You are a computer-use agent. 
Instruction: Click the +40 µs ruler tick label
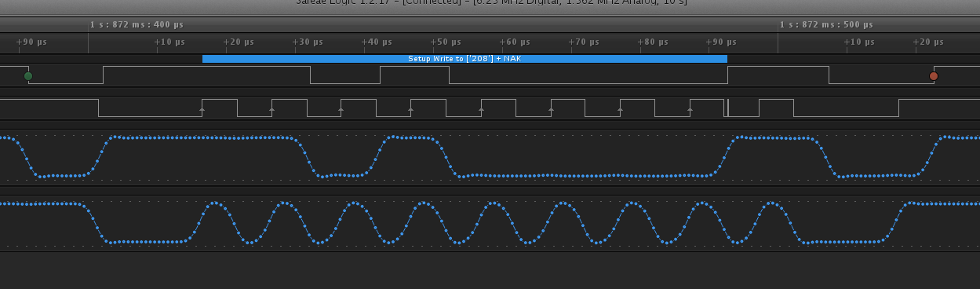(x=377, y=42)
